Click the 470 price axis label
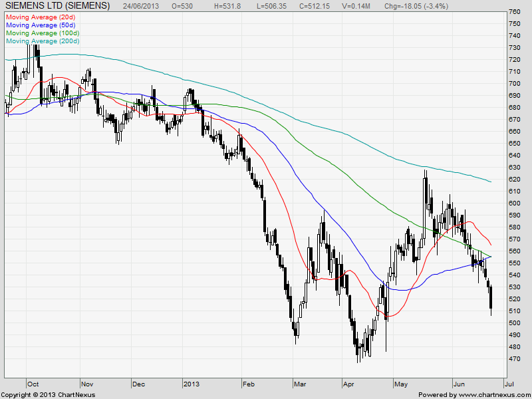 coord(515,359)
